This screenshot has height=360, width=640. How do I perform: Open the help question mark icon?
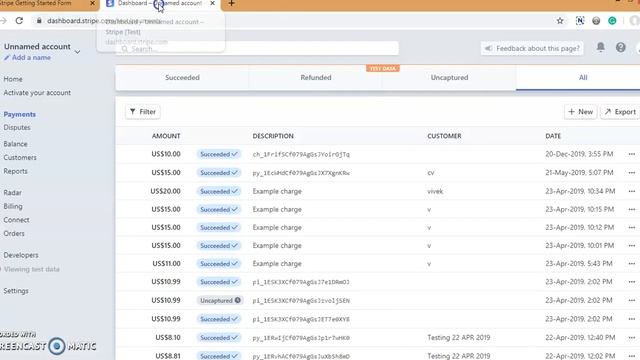click(x=620, y=48)
